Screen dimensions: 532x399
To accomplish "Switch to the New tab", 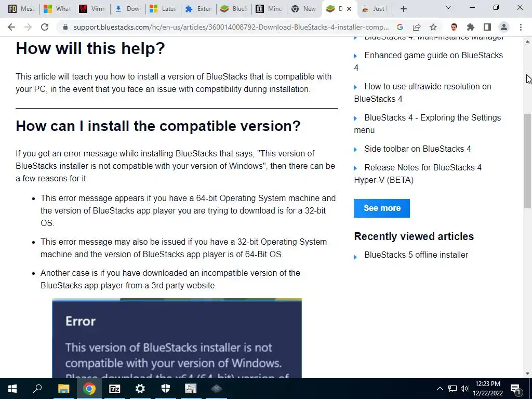I will (304, 9).
